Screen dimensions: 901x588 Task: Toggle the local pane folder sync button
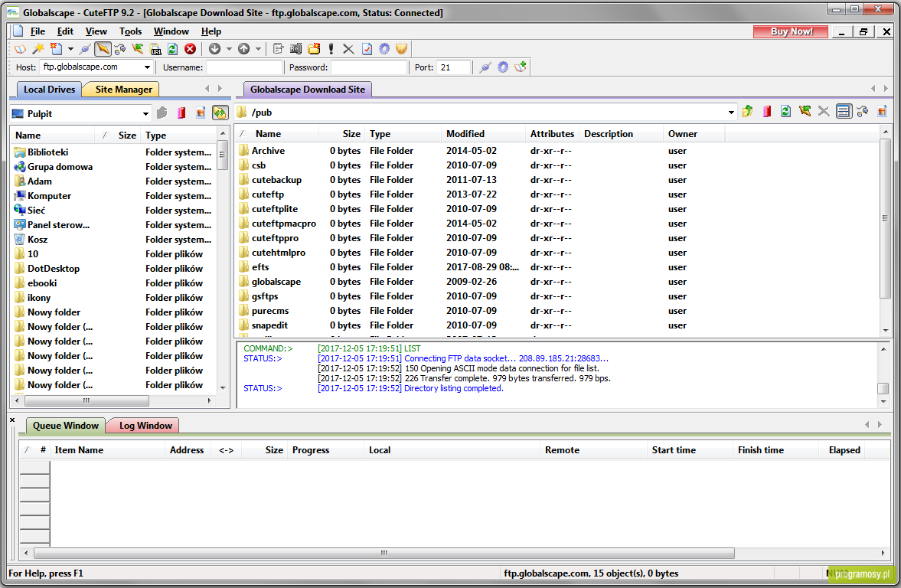[220, 113]
